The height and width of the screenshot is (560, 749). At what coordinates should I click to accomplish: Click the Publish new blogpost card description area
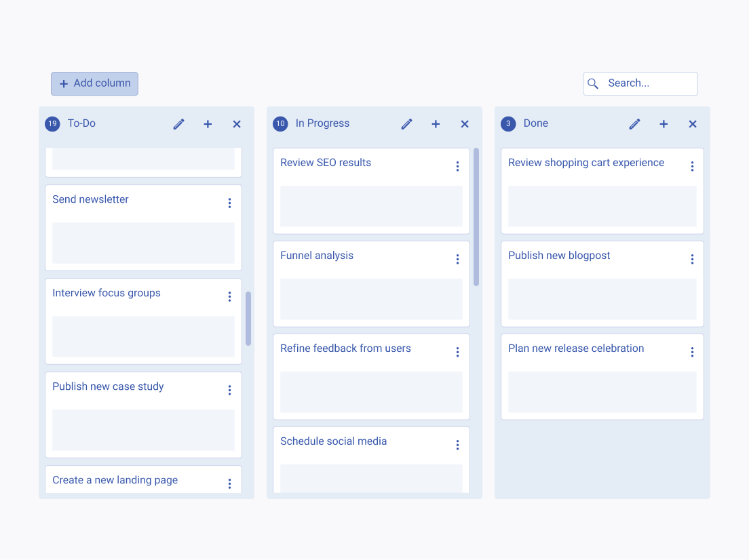[602, 300]
